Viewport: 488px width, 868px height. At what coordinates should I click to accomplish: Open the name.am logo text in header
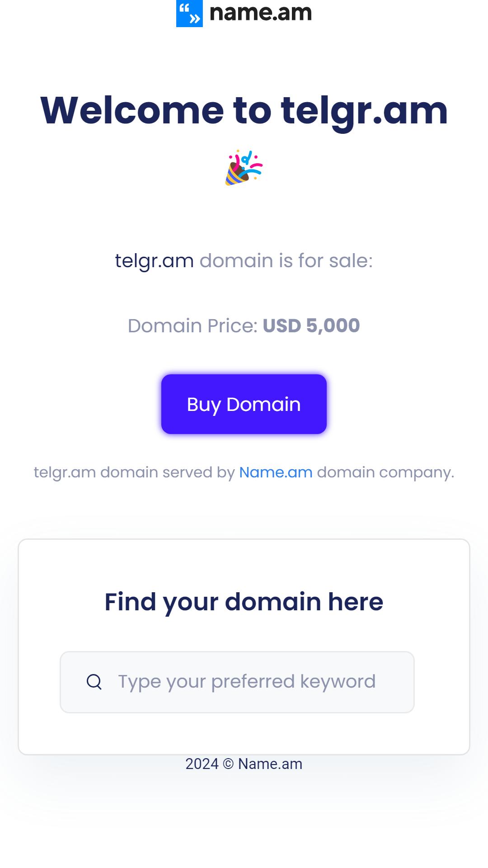tap(261, 13)
